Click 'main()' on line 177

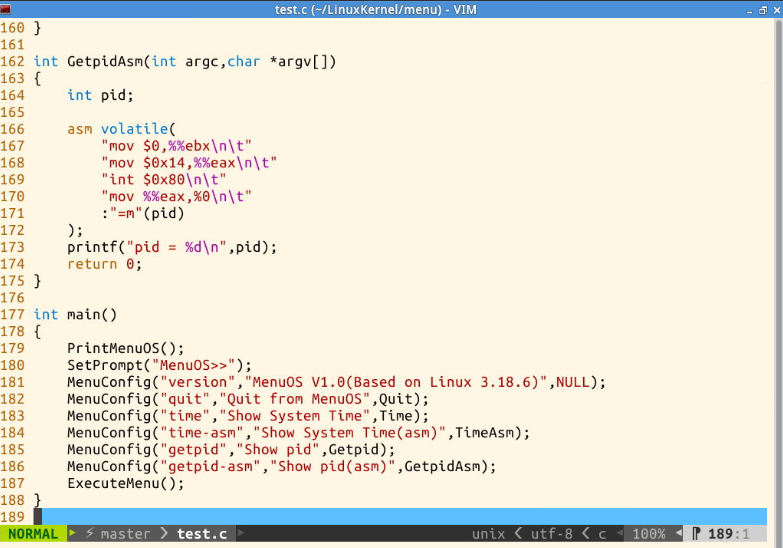[x=92, y=315]
